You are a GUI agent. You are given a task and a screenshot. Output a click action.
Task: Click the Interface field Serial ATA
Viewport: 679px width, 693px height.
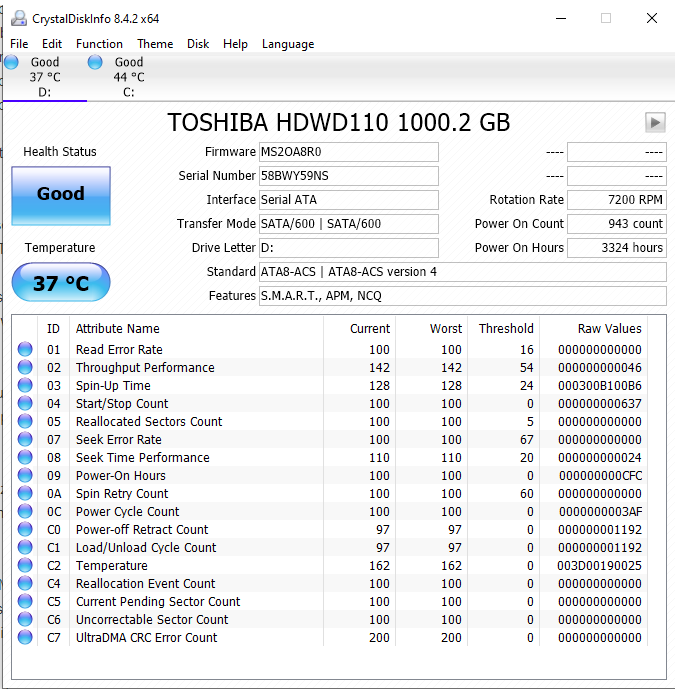pyautogui.click(x=349, y=200)
